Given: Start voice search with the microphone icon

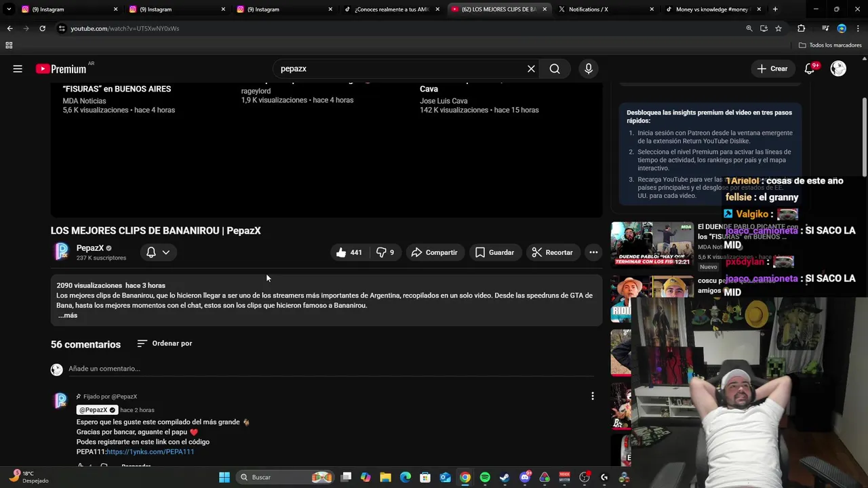Looking at the screenshot, I should [x=589, y=68].
